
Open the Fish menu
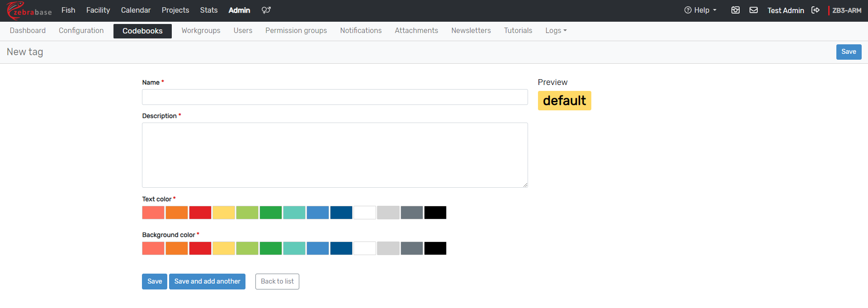[68, 10]
